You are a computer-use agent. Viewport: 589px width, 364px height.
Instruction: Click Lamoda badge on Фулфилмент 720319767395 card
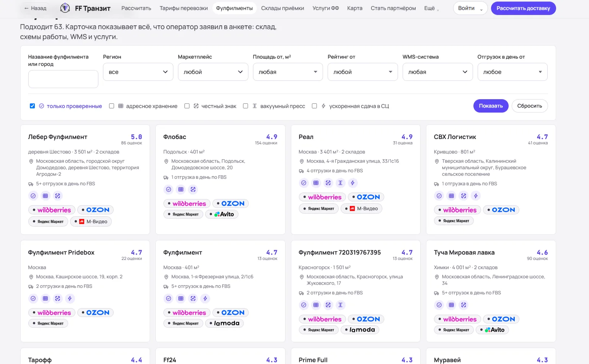pyautogui.click(x=360, y=330)
